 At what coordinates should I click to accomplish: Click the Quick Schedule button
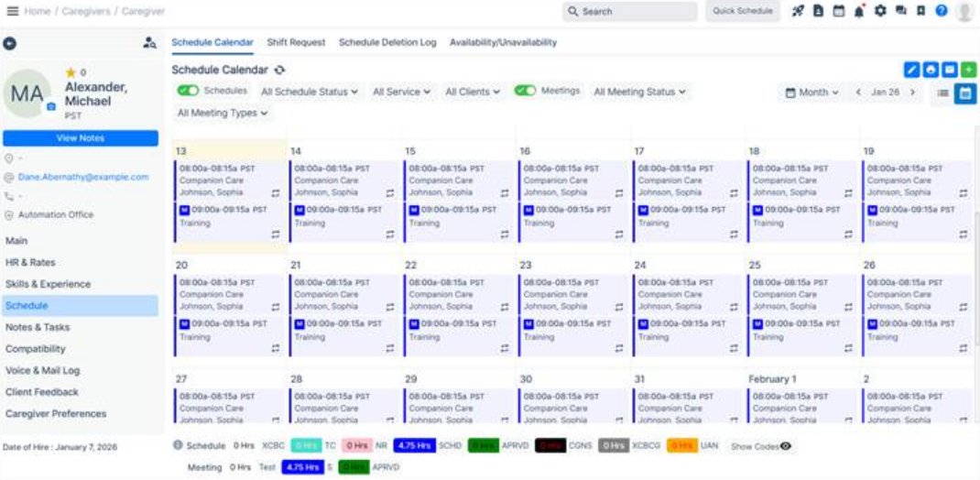743,11
